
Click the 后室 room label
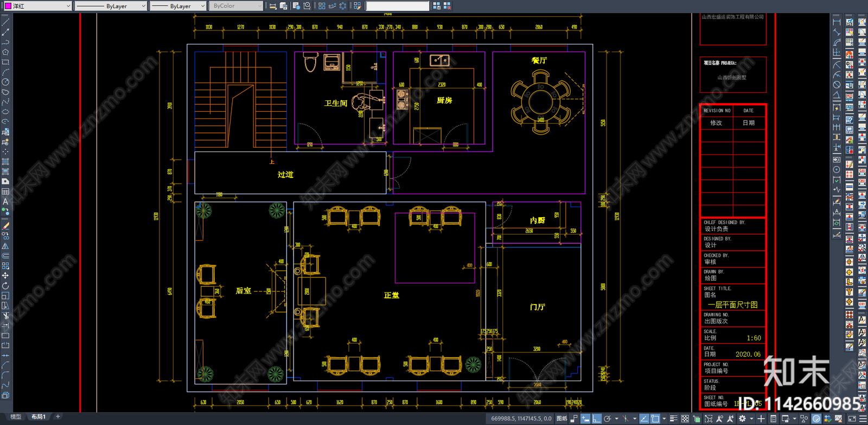click(x=244, y=291)
